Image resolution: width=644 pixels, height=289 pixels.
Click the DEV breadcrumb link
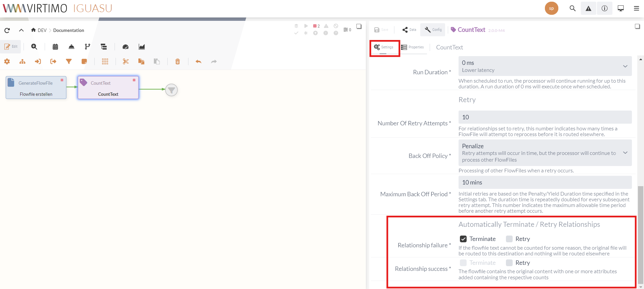pyautogui.click(x=42, y=30)
